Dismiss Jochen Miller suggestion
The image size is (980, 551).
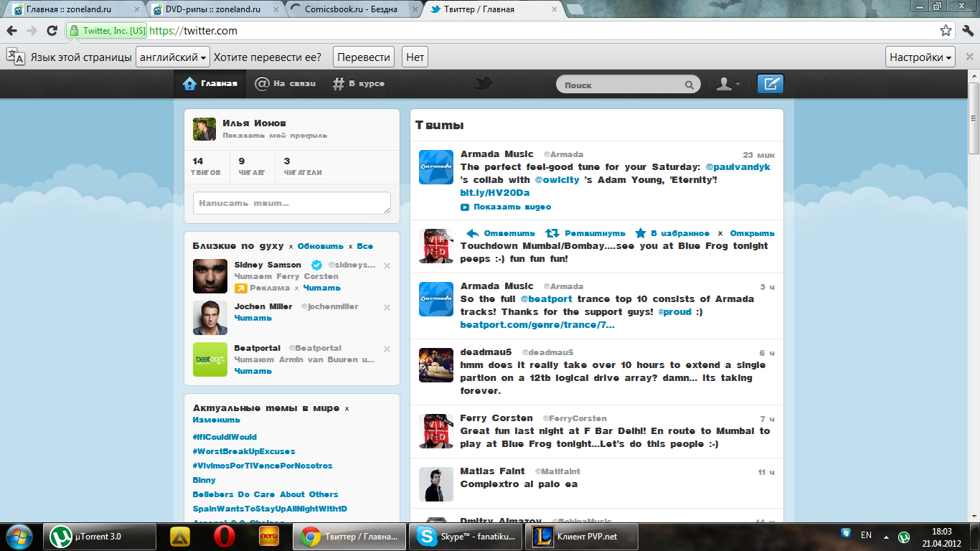click(x=387, y=308)
